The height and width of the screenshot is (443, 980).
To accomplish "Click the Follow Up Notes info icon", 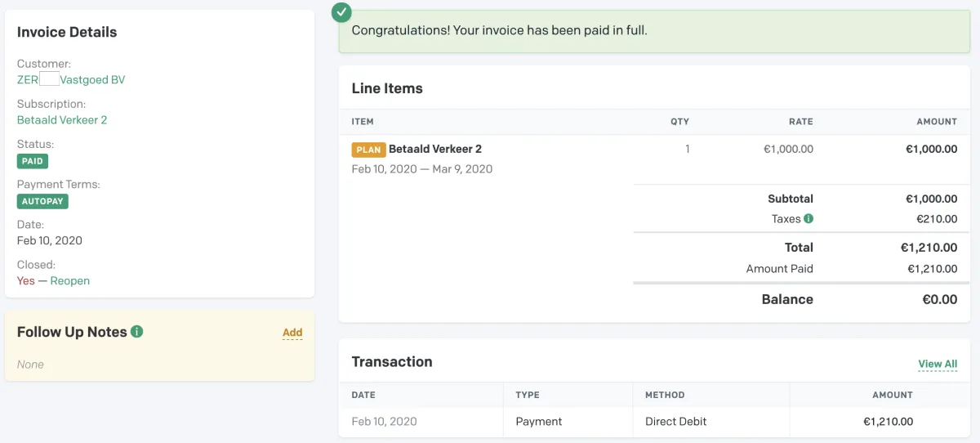I will (x=137, y=332).
